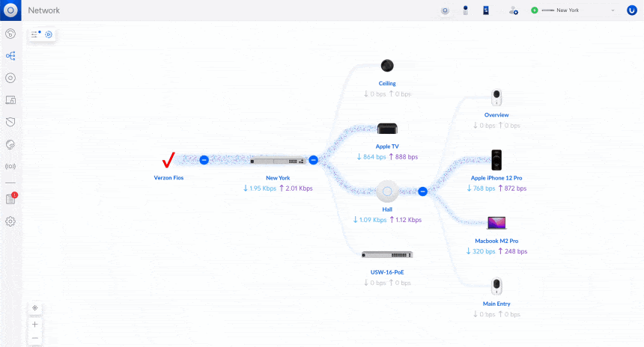This screenshot has height=347, width=644.
Task: Recenter the topology map view
Action: coord(35,308)
